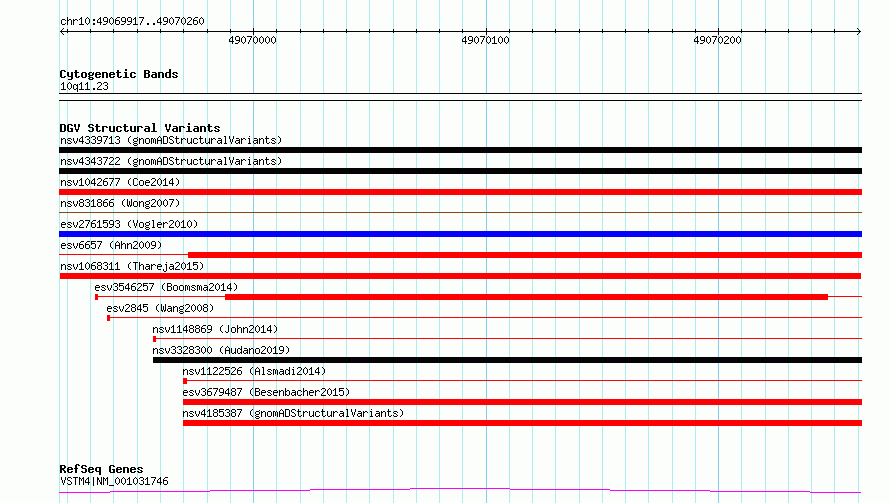Open variant nsv4343722 (gnomADStructuralVariants) label
The image size is (890, 503).
171,161
